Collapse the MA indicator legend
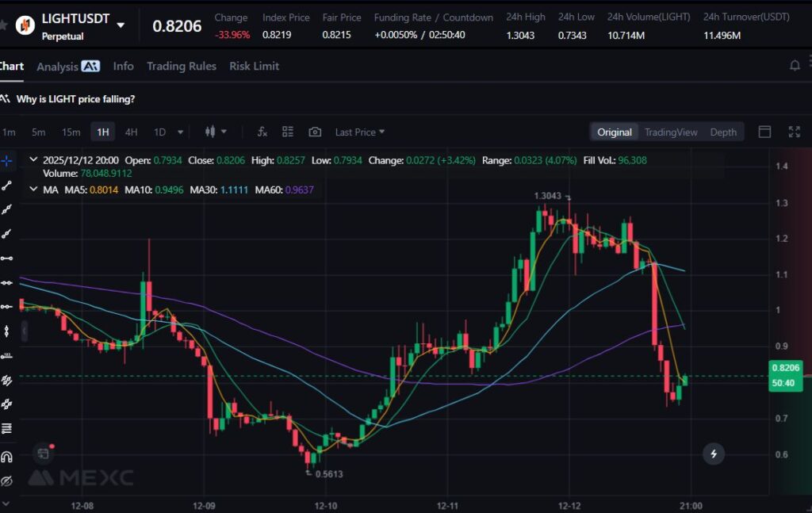 (x=33, y=190)
